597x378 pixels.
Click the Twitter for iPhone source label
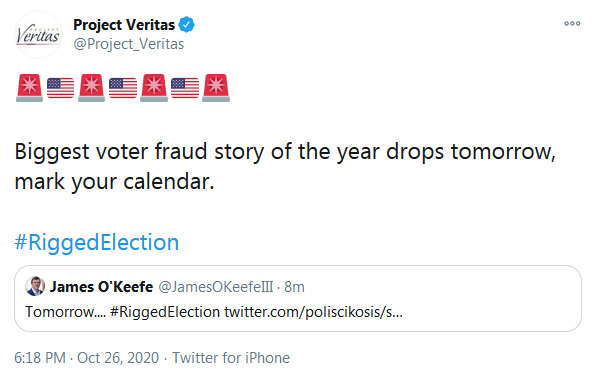231,358
